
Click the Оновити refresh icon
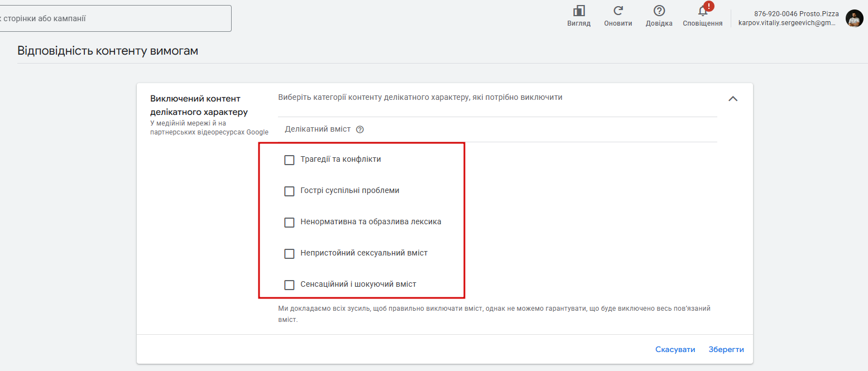[x=618, y=11]
